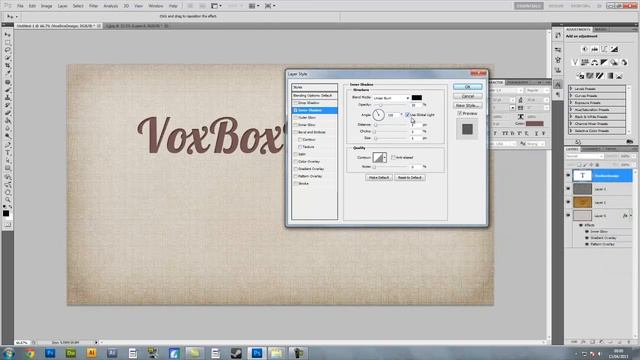Expand the Exposure Presets group
This screenshot has height=360, width=640.
coord(571,103)
